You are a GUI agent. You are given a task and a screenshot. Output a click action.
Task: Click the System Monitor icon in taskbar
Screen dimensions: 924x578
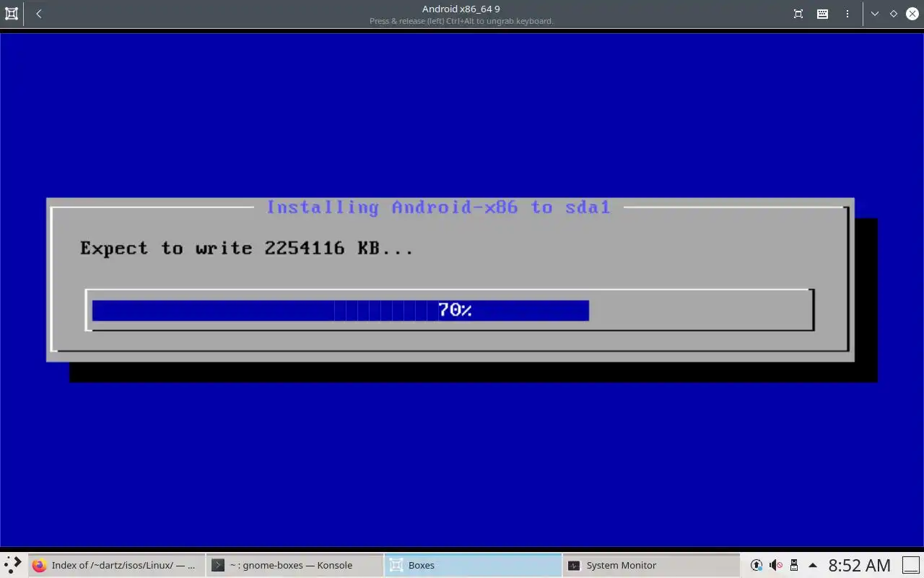pos(574,566)
